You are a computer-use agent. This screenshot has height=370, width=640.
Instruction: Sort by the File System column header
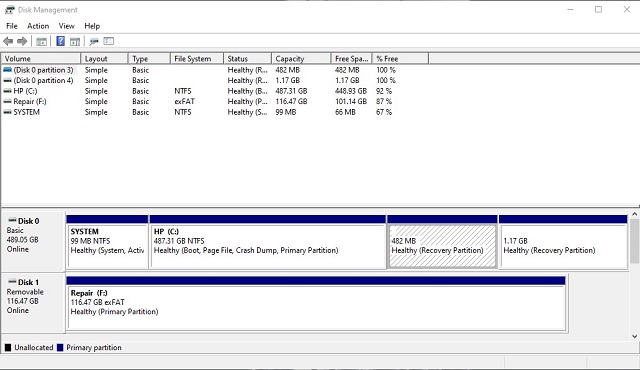(197, 59)
